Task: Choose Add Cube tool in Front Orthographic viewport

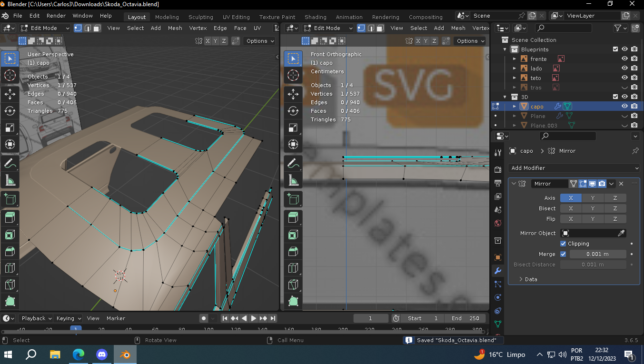Action: [x=293, y=199]
